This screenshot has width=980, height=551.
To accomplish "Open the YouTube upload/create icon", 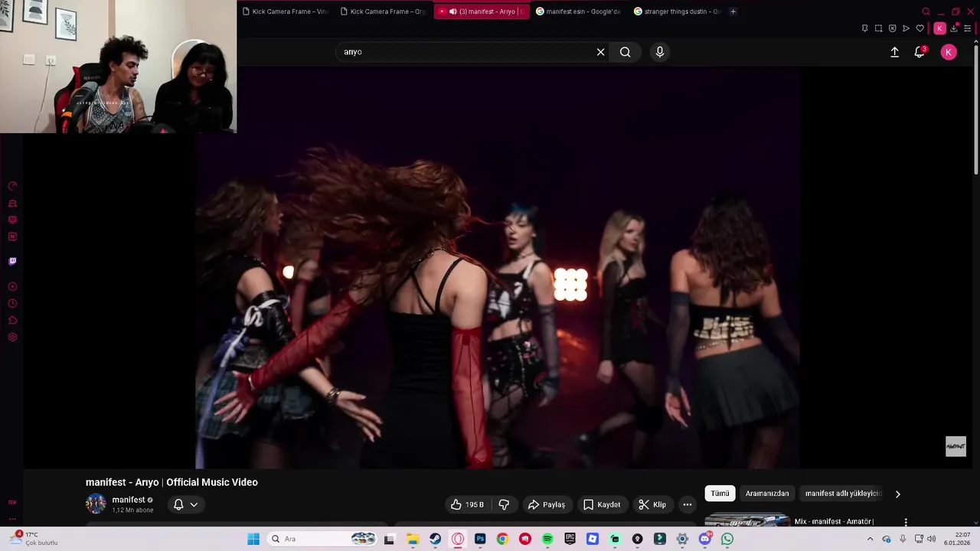I will tap(894, 52).
